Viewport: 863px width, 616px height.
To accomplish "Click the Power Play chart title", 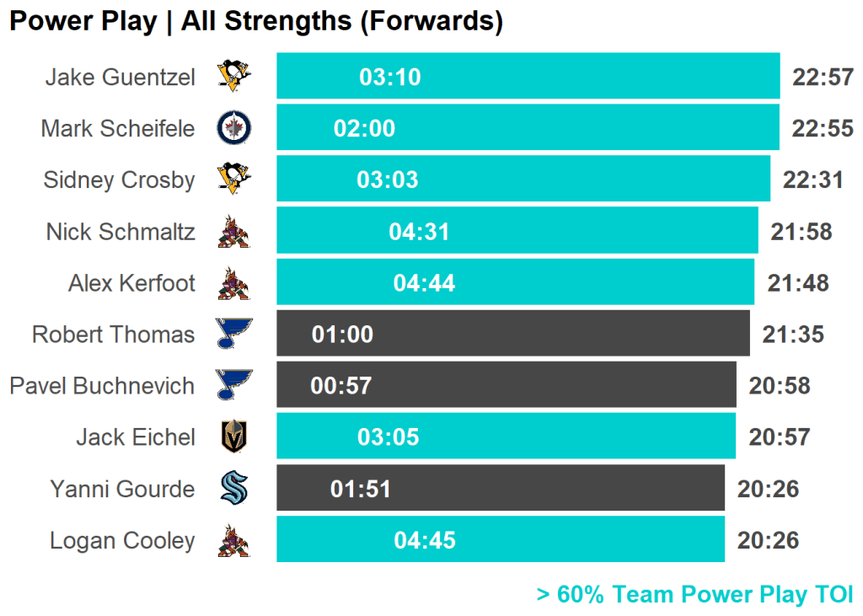I will click(x=256, y=21).
